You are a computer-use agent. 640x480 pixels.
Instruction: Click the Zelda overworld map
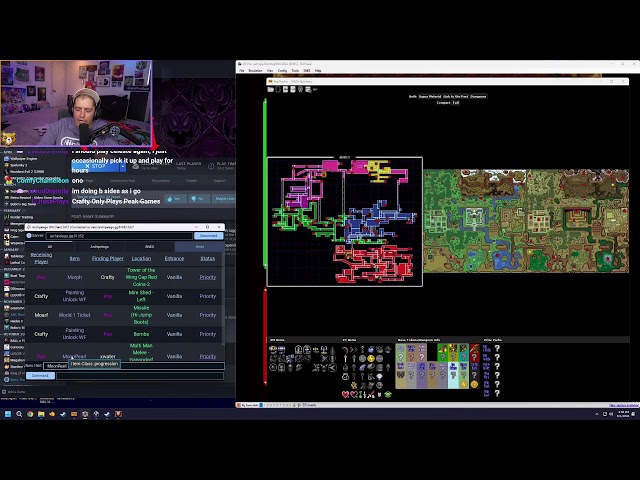526,221
